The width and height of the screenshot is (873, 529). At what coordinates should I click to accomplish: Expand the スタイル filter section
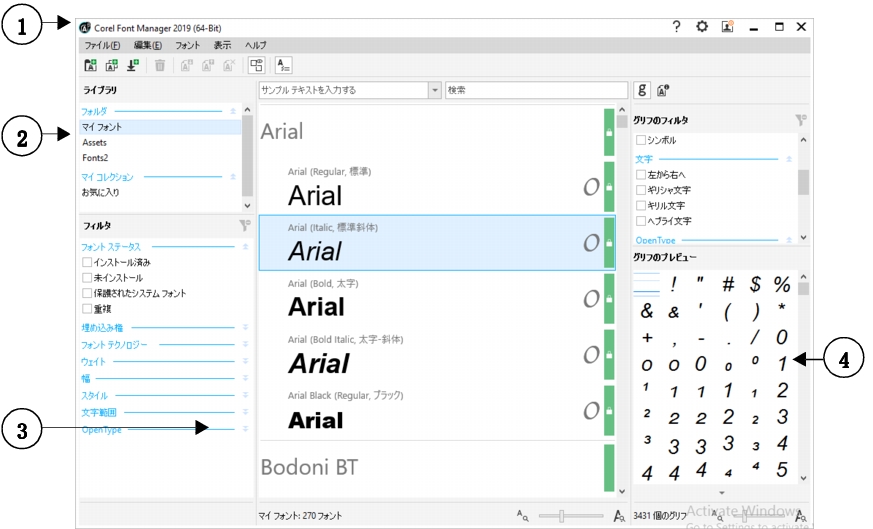point(245,396)
